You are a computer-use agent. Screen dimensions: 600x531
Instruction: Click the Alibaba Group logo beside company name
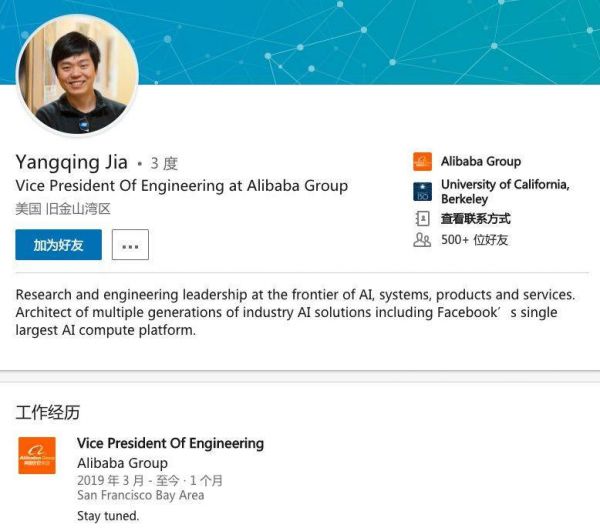pos(422,162)
